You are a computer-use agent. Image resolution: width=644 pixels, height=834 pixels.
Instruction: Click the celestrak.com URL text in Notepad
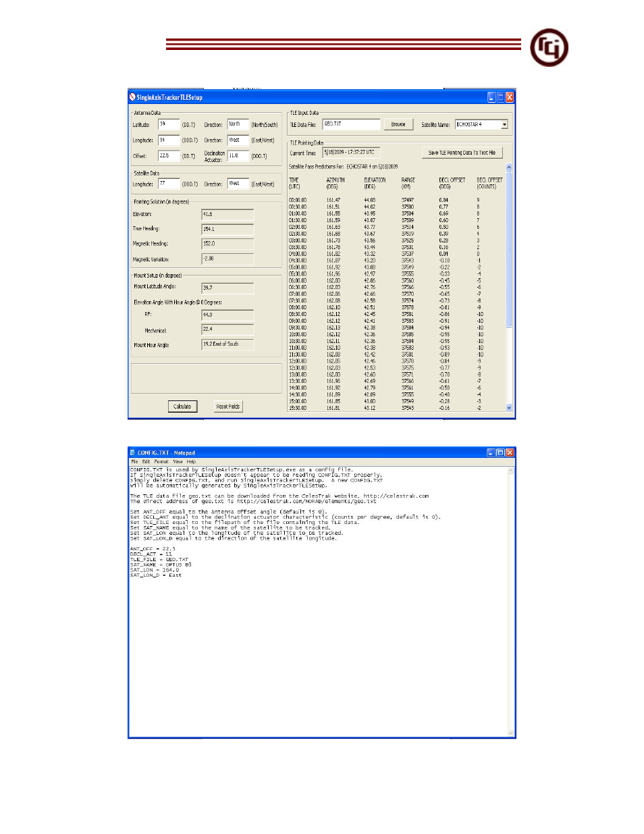[396, 496]
